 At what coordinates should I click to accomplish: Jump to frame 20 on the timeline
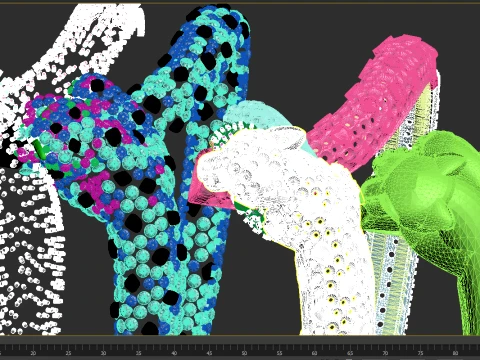(33, 353)
